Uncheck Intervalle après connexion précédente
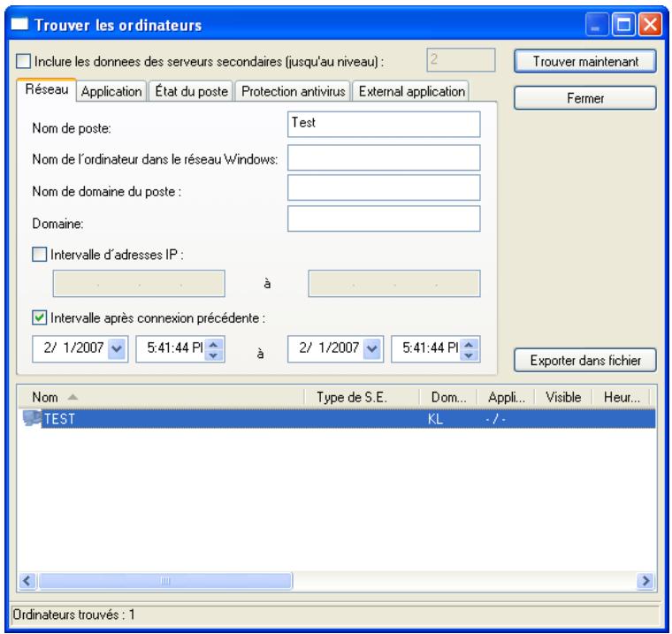The image size is (672, 634). point(40,317)
